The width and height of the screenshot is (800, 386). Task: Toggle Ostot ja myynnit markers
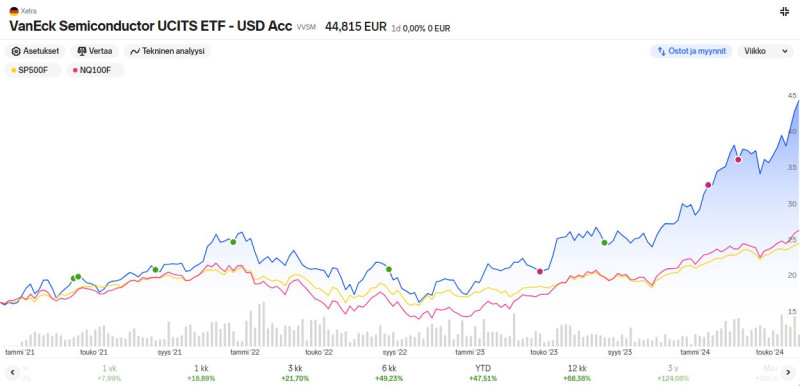(691, 52)
